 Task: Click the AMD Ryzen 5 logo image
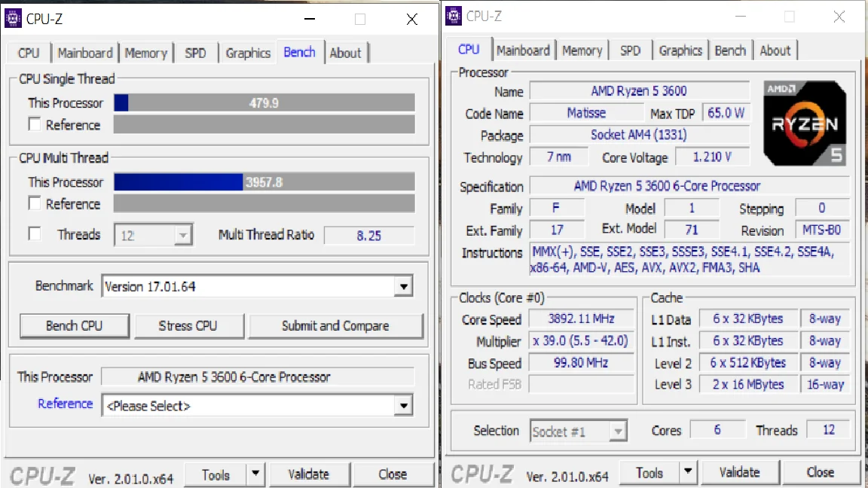click(805, 124)
